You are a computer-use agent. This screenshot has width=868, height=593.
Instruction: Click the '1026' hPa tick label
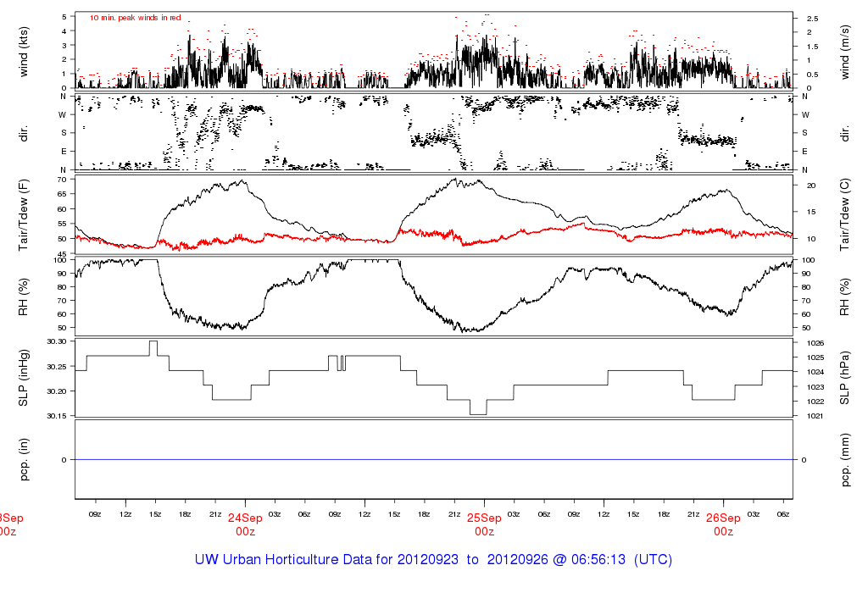coord(815,343)
